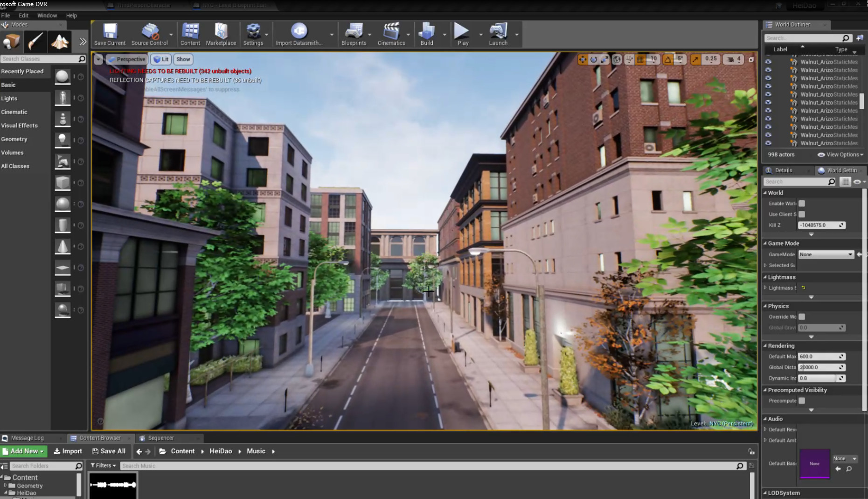Open the GameMode None dropdown
The image size is (868, 499).
tap(826, 254)
